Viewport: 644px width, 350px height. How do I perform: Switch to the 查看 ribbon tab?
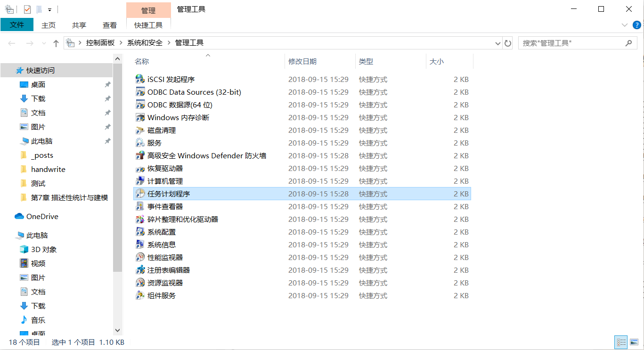[110, 25]
